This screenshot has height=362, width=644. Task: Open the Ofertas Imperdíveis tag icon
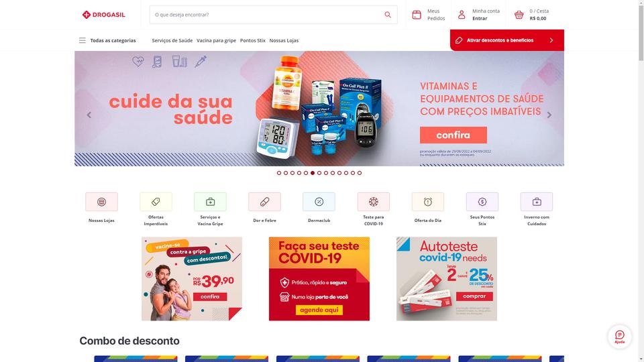click(156, 202)
